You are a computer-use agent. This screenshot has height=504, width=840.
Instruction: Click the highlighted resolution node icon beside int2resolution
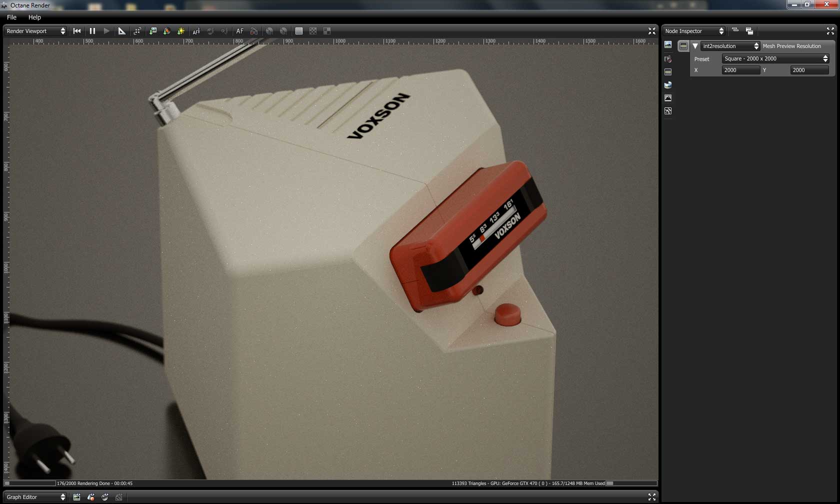pyautogui.click(x=683, y=46)
